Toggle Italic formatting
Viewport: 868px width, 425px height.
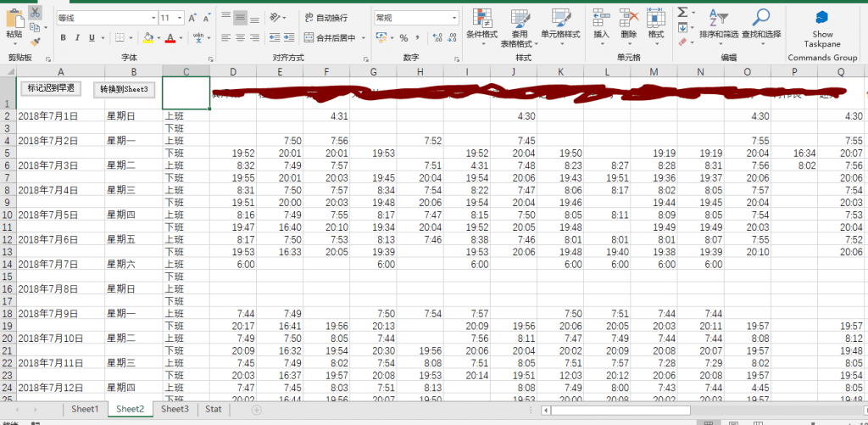pos(77,37)
